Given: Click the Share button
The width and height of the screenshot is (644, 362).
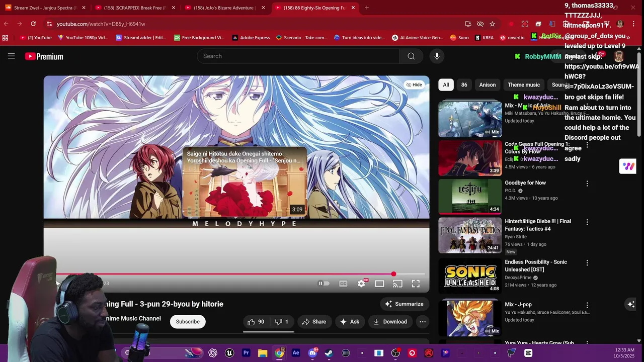Looking at the screenshot, I should pyautogui.click(x=314, y=322).
